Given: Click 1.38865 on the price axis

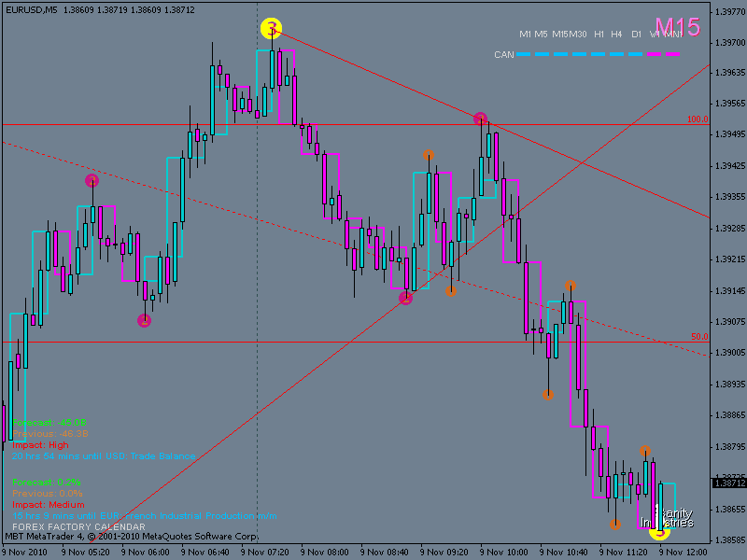Looking at the screenshot, I should (x=730, y=415).
